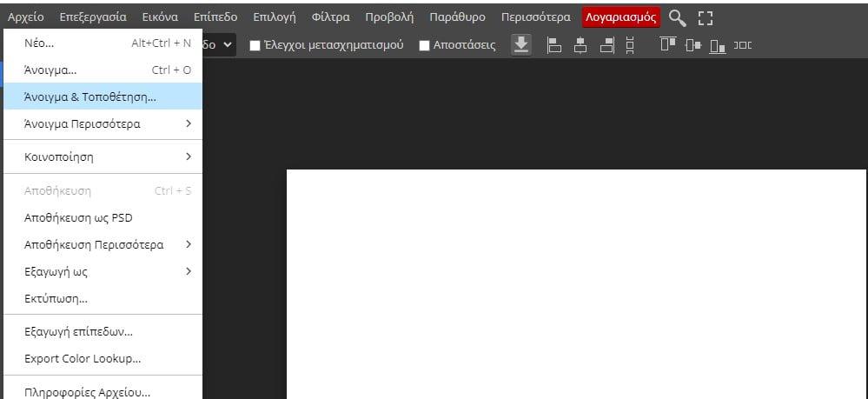The height and width of the screenshot is (399, 868).
Task: Open Πληροφορίες Αρχείου... entry
Action: (103, 392)
